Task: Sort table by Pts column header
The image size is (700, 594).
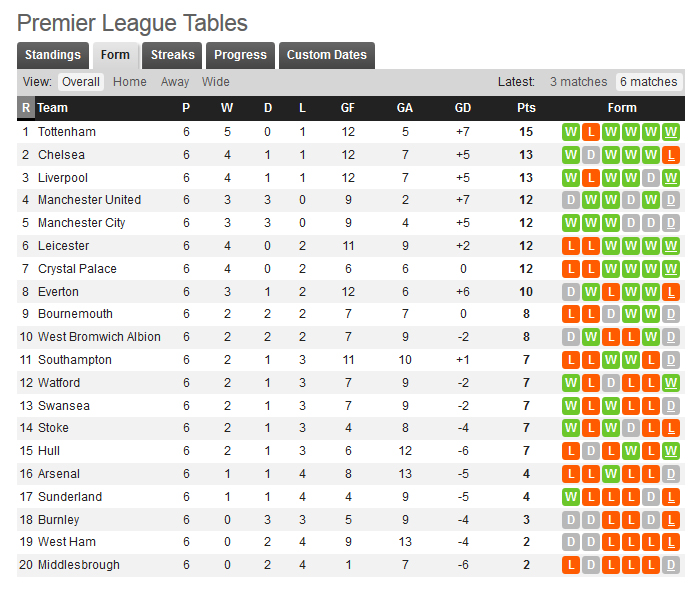Action: [526, 108]
